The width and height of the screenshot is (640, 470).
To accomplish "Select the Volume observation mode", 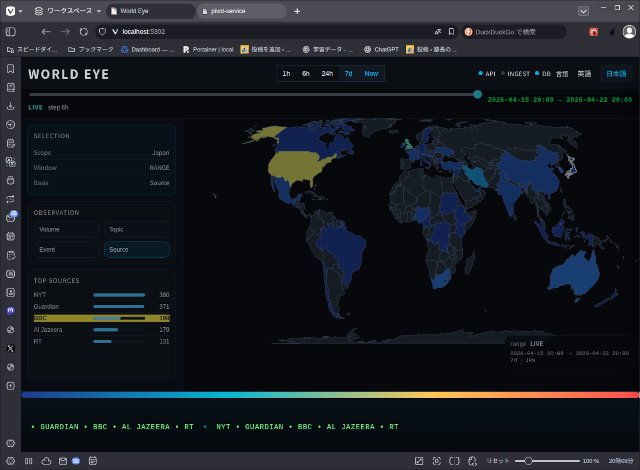I will [66, 230].
